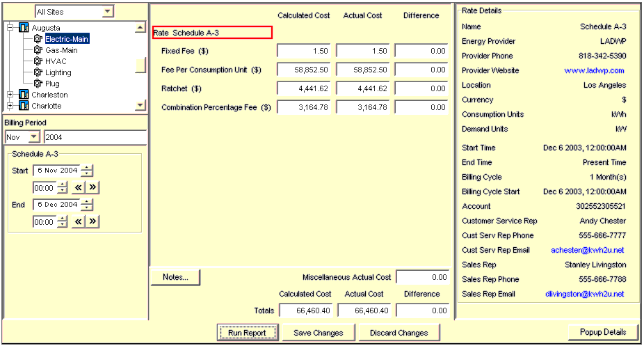The image size is (644, 346).
Task: Click the Run Report button
Action: coord(247,333)
